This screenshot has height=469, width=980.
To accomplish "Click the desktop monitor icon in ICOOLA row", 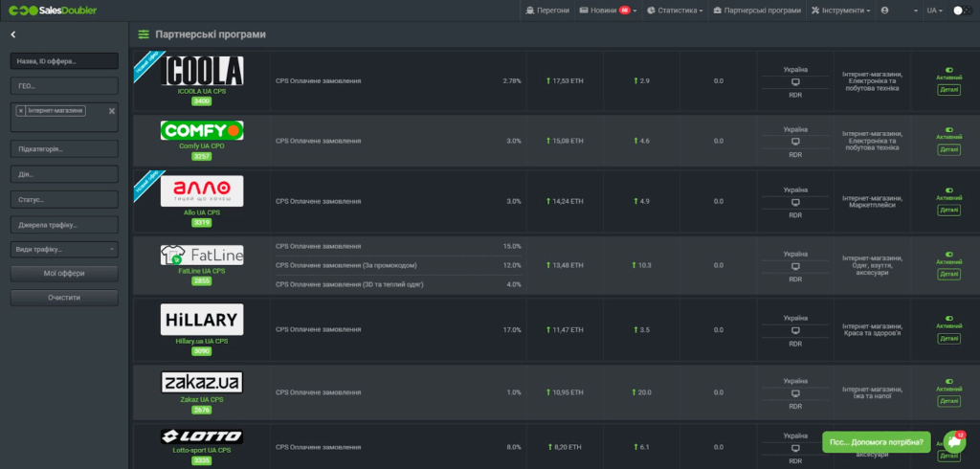I will coord(795,82).
